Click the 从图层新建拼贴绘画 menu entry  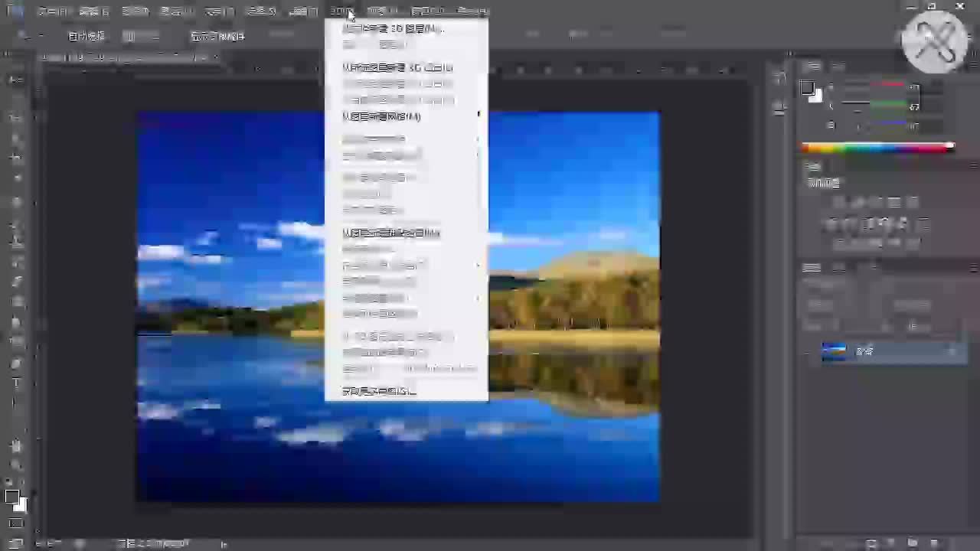(391, 233)
